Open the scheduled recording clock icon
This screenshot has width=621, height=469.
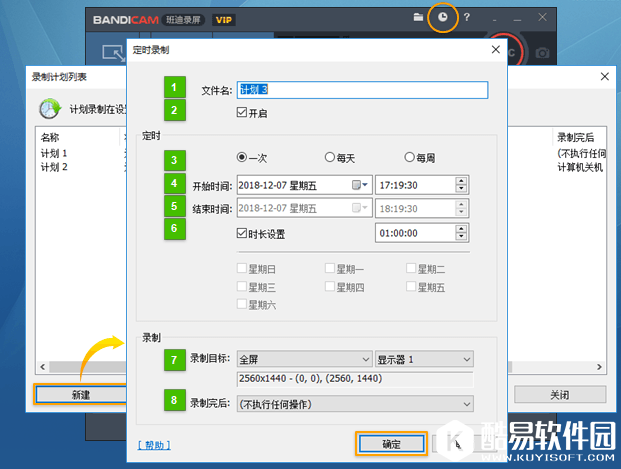[442, 18]
